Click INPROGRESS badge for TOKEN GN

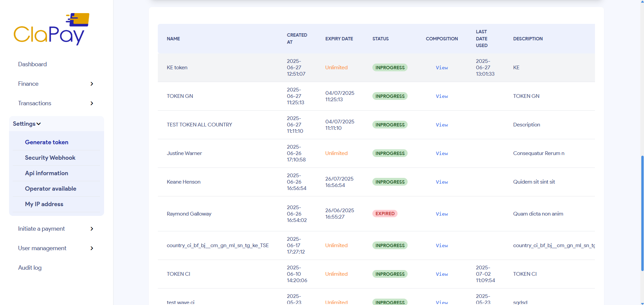(x=389, y=96)
